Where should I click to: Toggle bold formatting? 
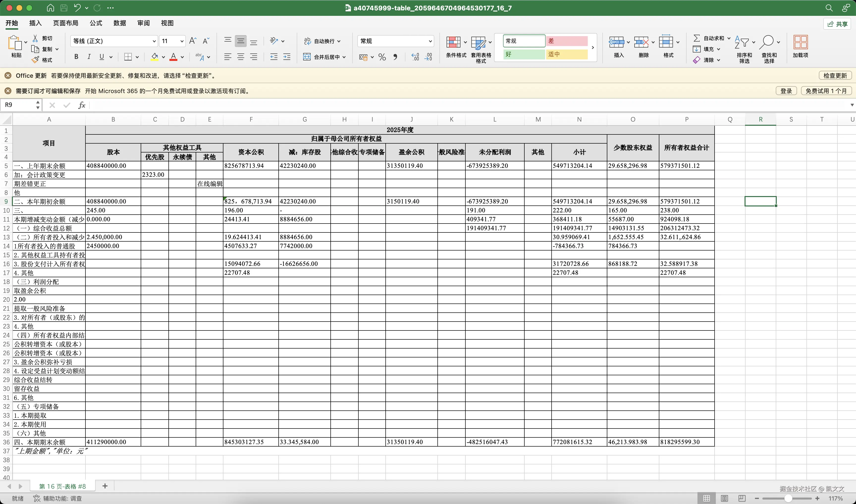(x=76, y=57)
